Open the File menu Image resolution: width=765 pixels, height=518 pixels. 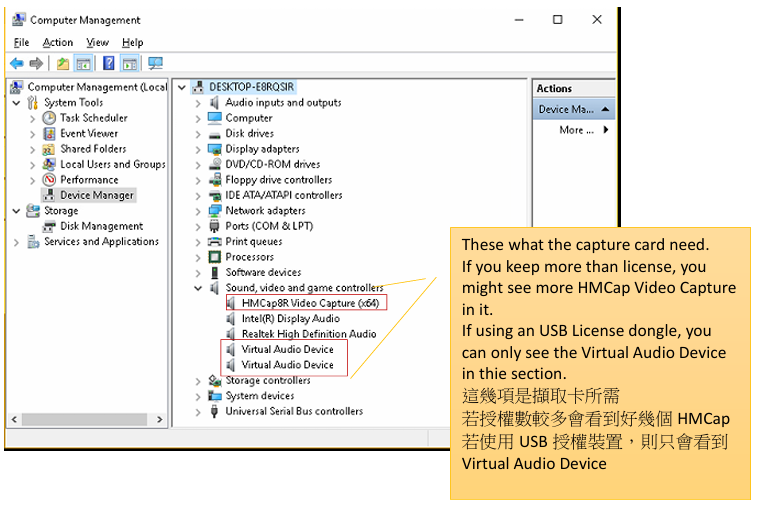point(21,42)
